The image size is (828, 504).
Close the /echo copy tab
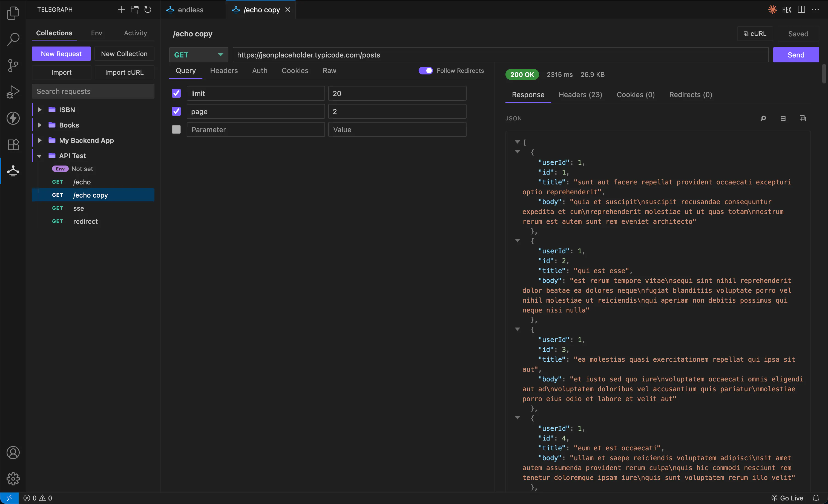click(x=288, y=10)
